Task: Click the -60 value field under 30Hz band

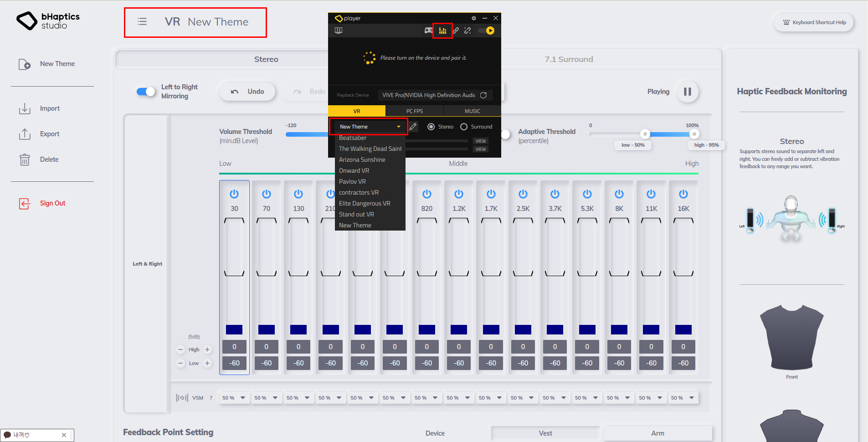Action: pos(234,363)
